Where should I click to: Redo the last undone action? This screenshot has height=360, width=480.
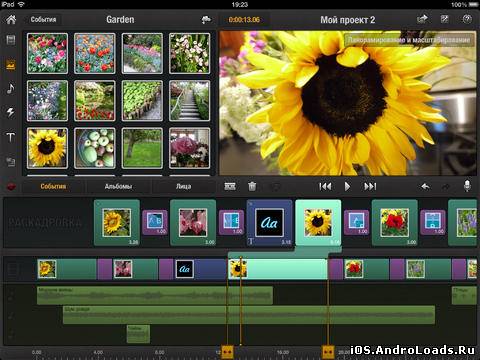[x=446, y=187]
